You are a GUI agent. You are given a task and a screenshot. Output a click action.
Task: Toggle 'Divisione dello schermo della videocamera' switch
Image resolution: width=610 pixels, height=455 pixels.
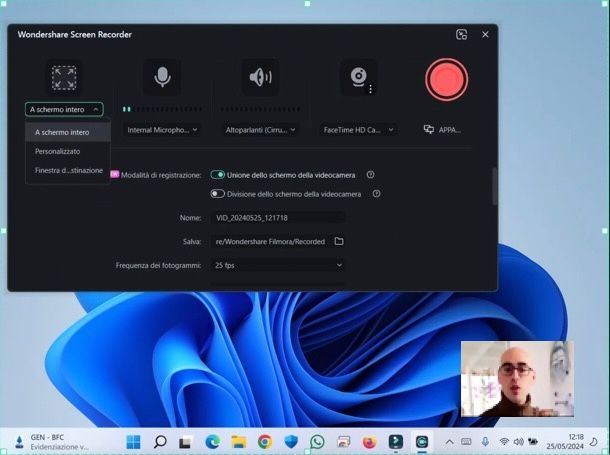[217, 194]
